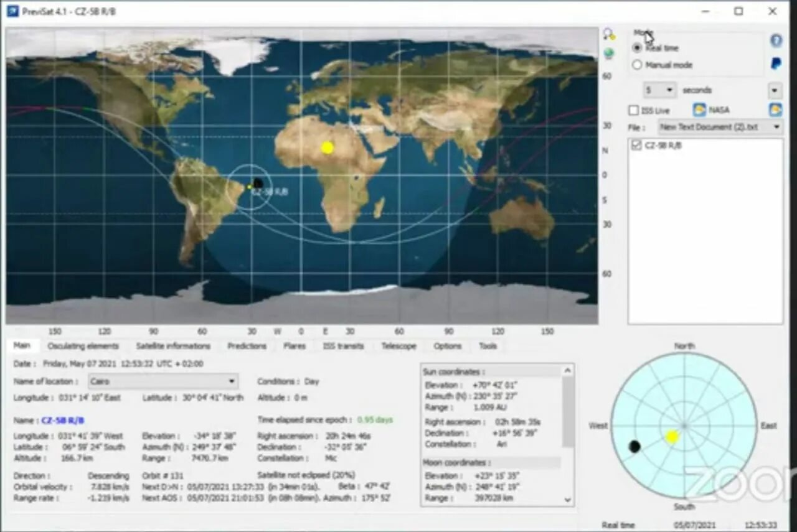Click the PreviSat app icon in title bar
Image resolution: width=797 pixels, height=532 pixels.
click(x=12, y=12)
